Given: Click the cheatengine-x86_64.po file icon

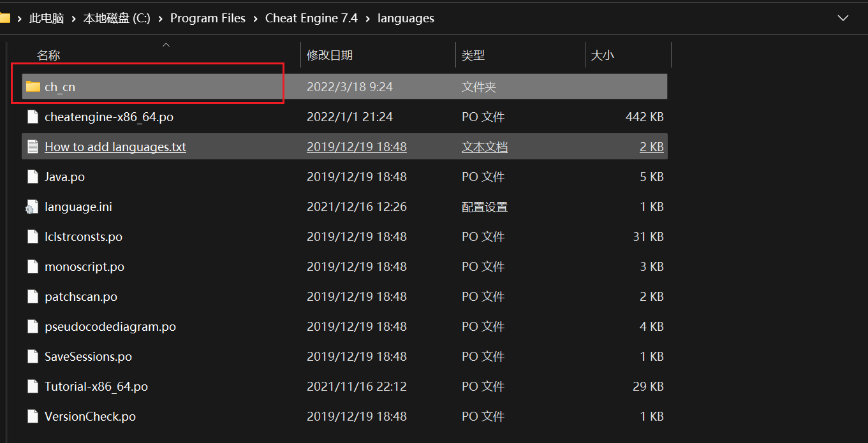Looking at the screenshot, I should click(x=33, y=117).
